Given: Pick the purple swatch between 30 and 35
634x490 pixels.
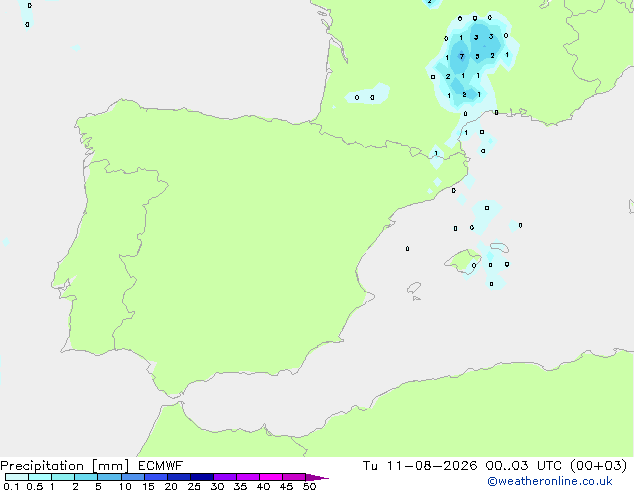Looking at the screenshot, I should pos(225,477).
